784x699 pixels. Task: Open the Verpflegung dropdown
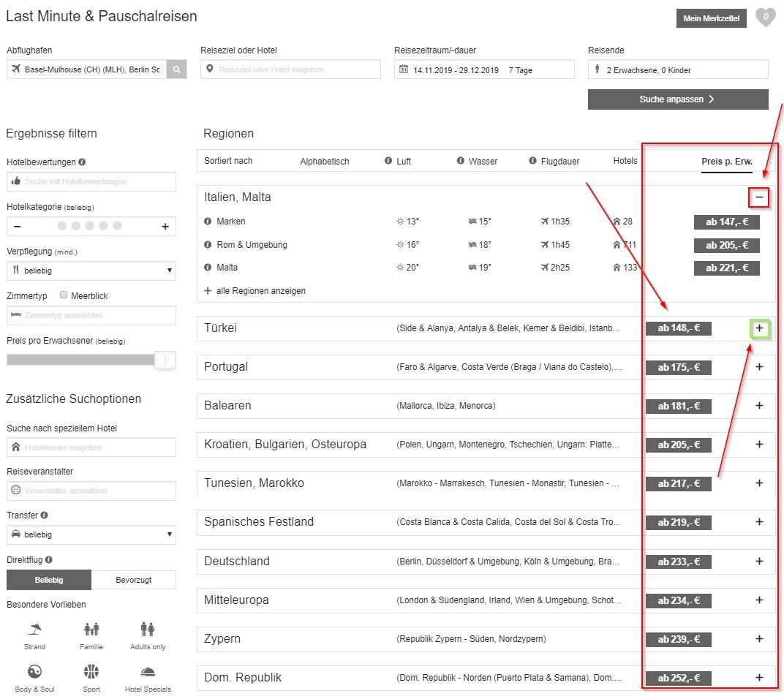click(91, 271)
